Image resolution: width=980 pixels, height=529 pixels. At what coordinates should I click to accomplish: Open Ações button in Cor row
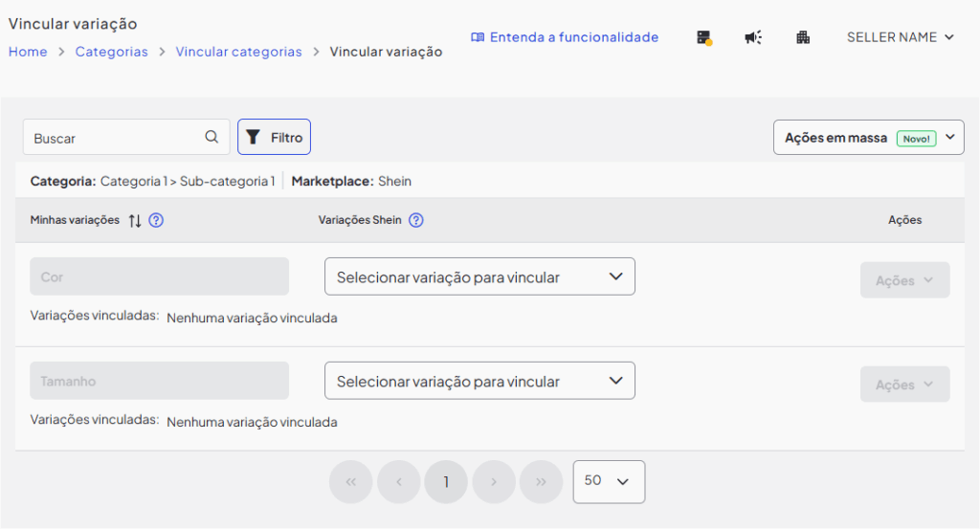tap(904, 280)
